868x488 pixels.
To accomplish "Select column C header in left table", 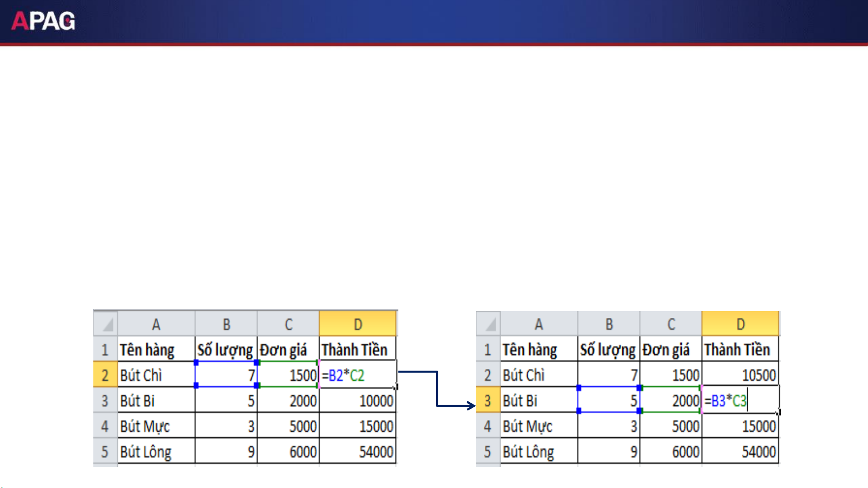I will 288,324.
